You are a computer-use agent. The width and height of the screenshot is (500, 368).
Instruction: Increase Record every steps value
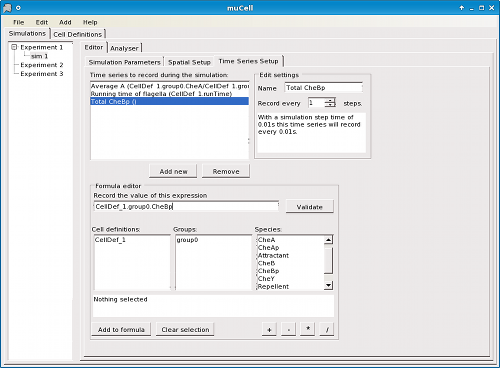coord(330,100)
